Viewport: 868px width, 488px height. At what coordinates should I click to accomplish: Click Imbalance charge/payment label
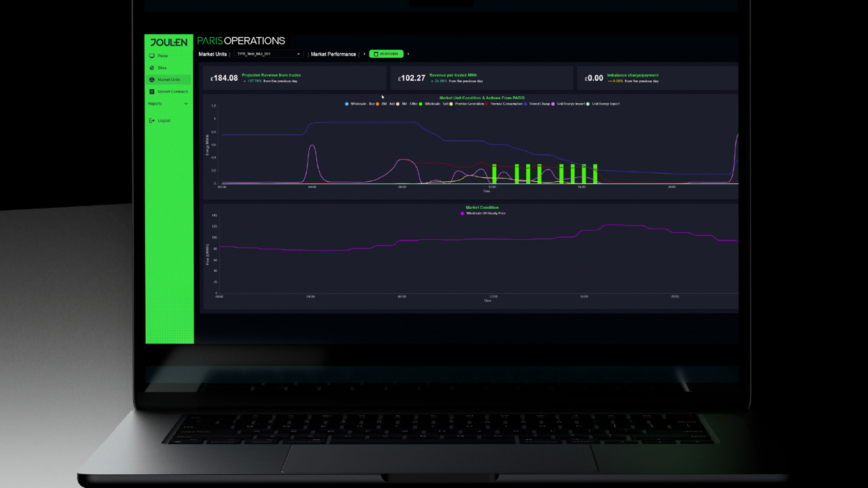tap(633, 75)
